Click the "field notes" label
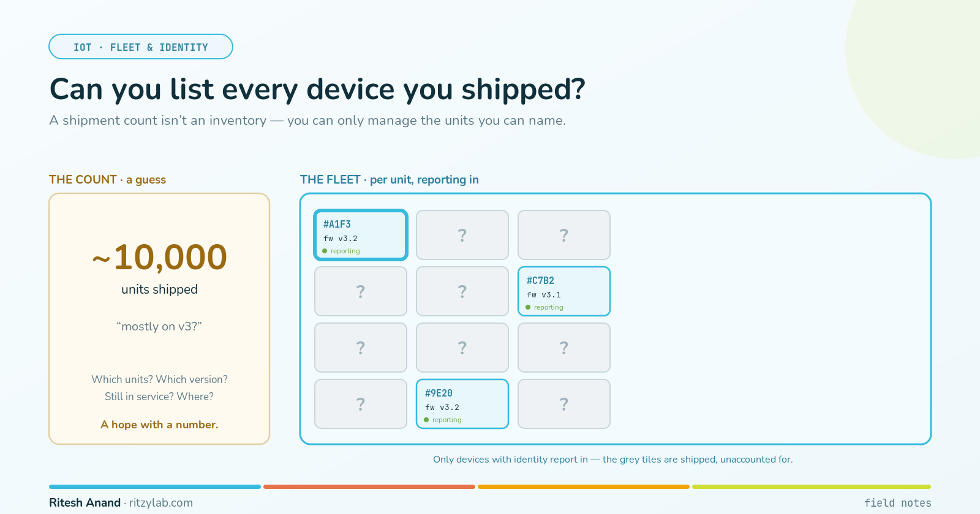 tap(898, 502)
